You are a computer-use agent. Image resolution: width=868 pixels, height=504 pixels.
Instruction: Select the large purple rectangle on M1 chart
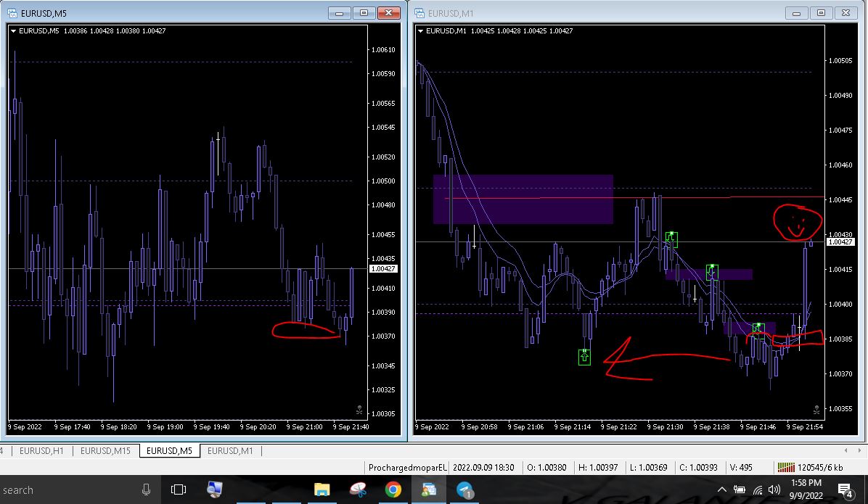[523, 199]
